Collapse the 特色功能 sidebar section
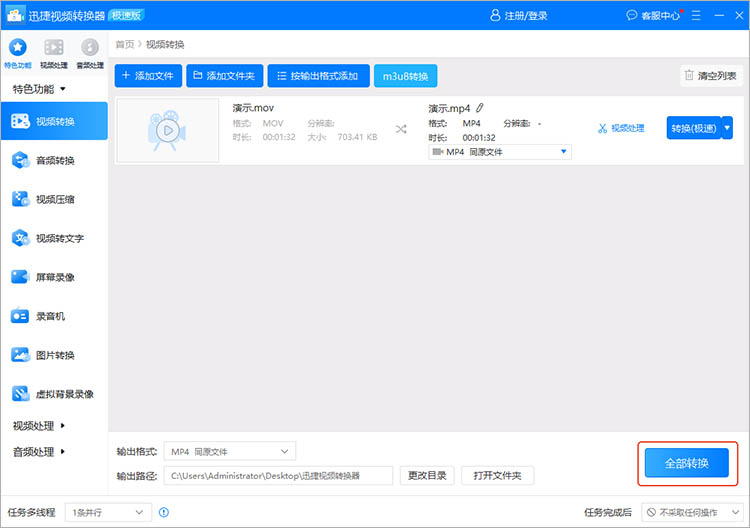 click(39, 89)
